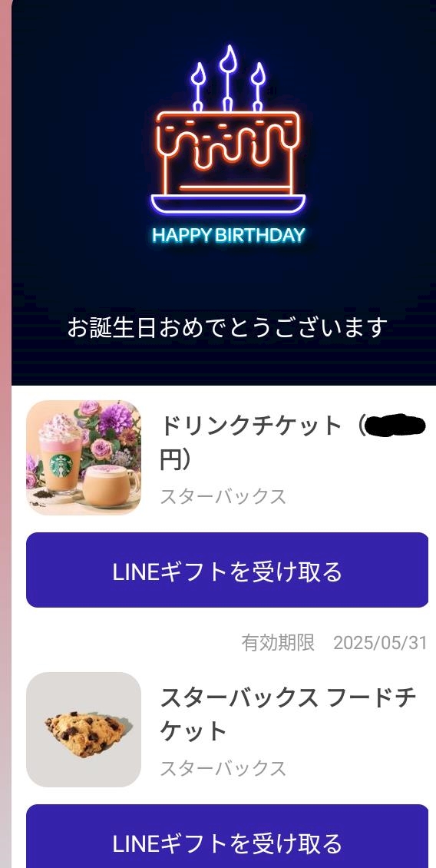Open the chocolate chip scone thumbnail
Viewport: 436px width, 868px height.
[84, 730]
